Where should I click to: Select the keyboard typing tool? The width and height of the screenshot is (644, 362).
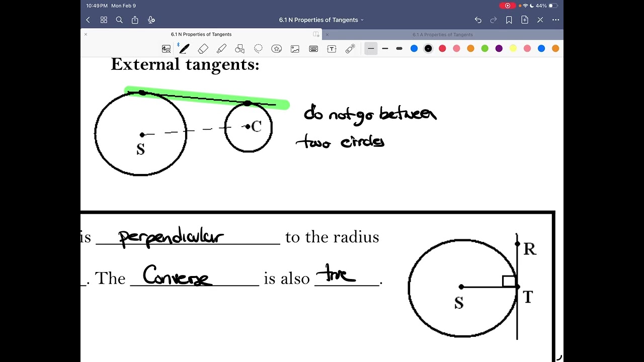click(x=313, y=49)
